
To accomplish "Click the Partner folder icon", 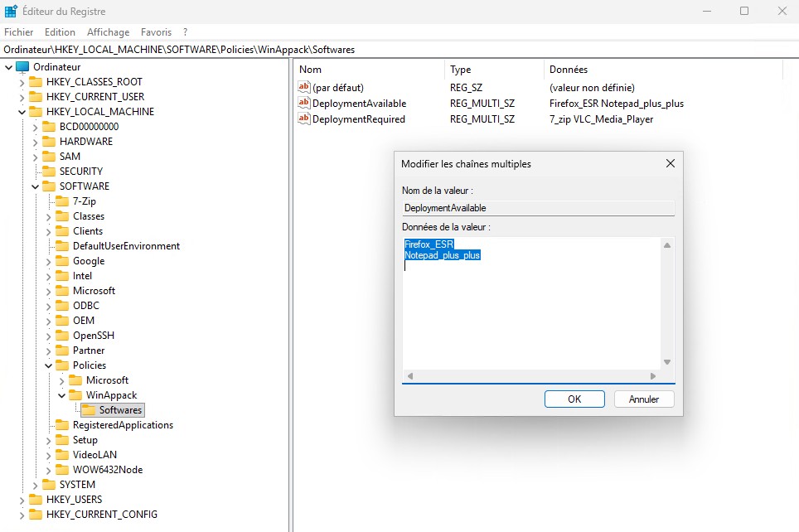I will coord(62,350).
